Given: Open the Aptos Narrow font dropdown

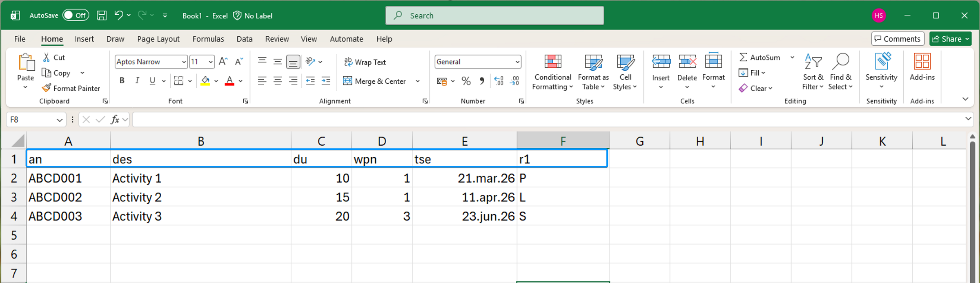Looking at the screenshot, I should point(184,62).
